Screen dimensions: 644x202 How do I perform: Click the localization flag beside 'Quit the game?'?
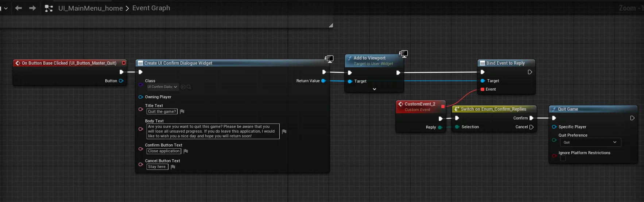pyautogui.click(x=182, y=111)
